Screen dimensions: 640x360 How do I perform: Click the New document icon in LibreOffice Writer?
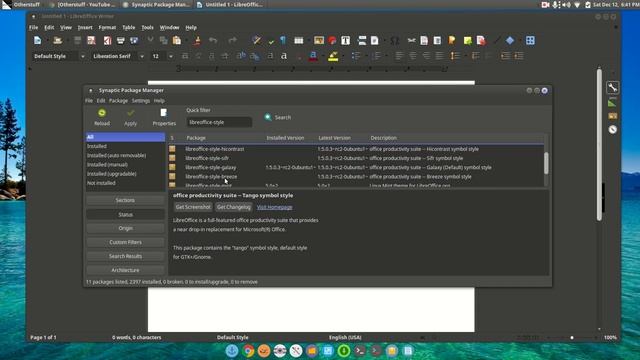[x=38, y=40]
